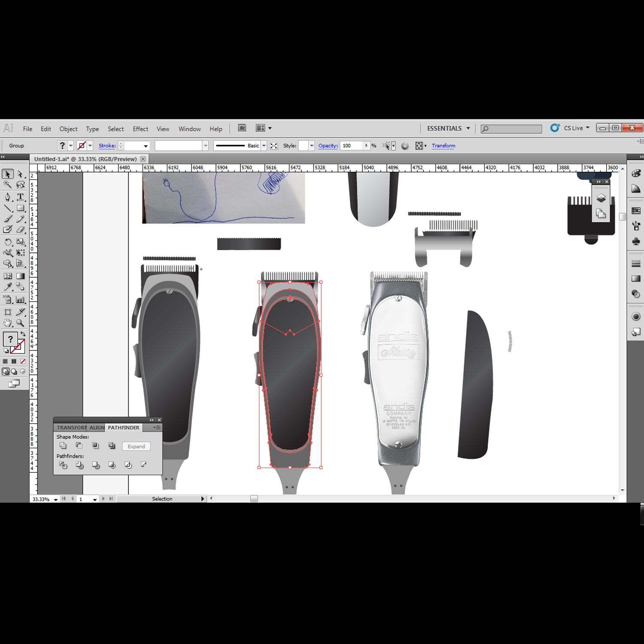Screen dimensions: 644x644
Task: Open the Transform link in control bar
Action: tap(443, 146)
